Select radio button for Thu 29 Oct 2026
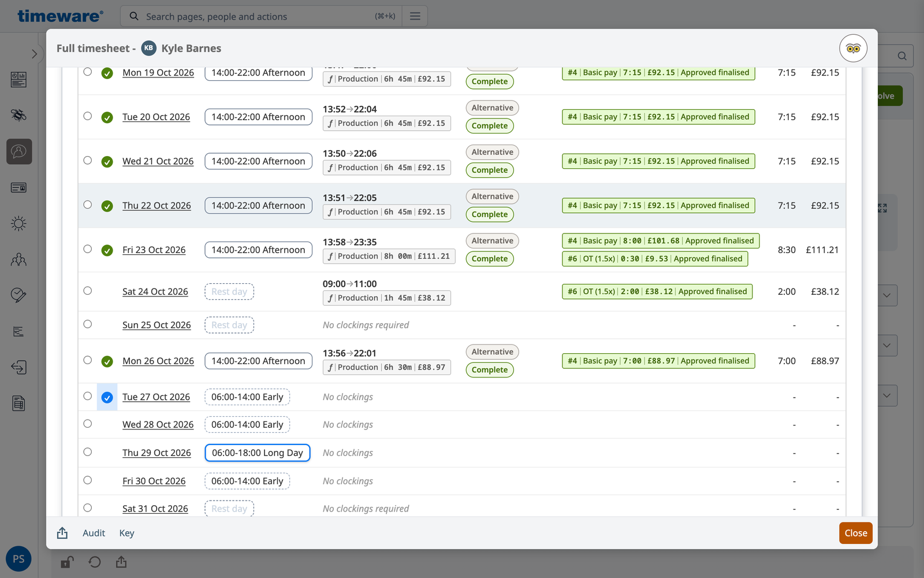Viewport: 924px width, 578px height. pyautogui.click(x=88, y=451)
